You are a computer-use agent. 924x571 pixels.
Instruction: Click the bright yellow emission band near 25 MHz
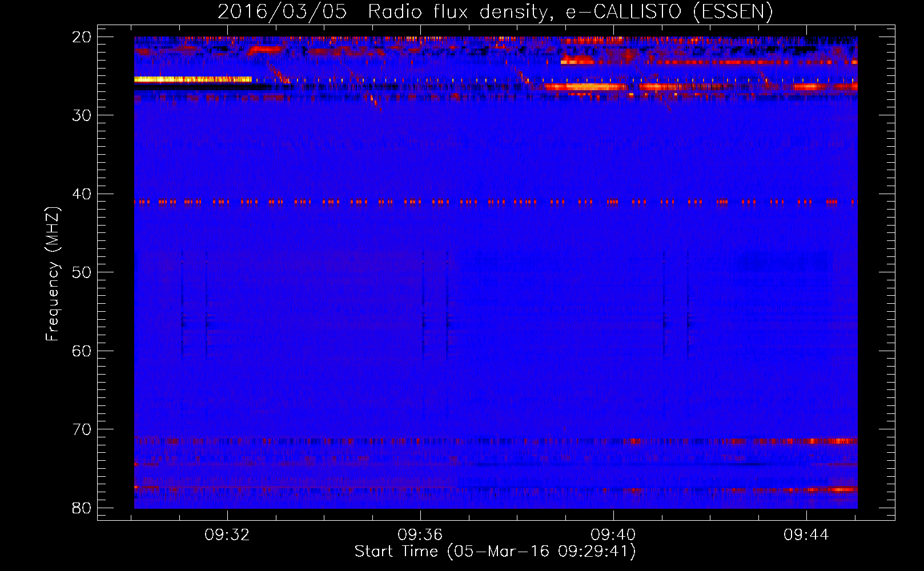193,79
